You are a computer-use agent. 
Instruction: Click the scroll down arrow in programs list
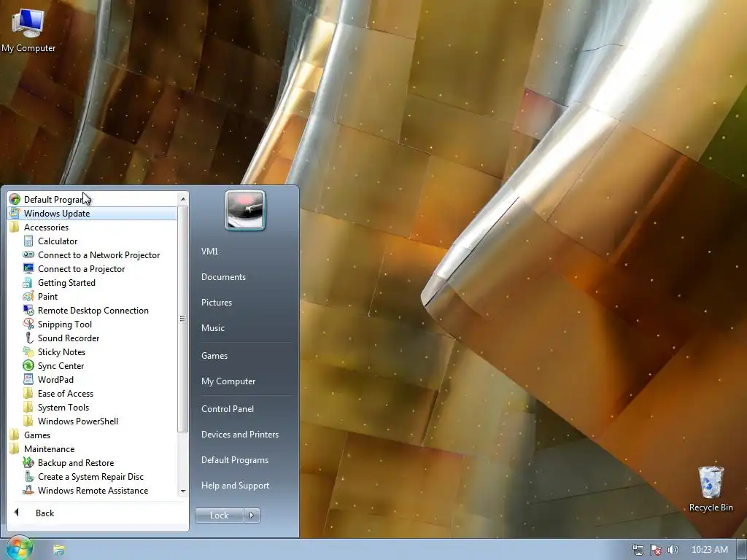(183, 491)
